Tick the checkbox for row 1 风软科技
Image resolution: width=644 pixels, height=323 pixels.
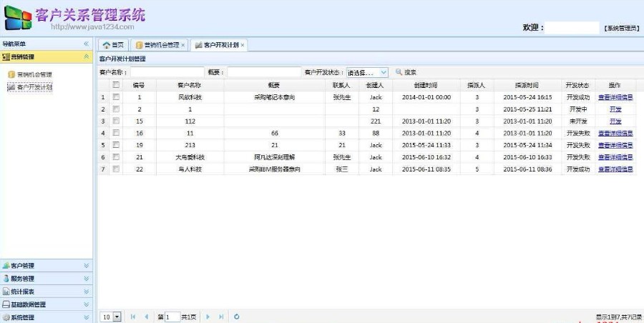[x=116, y=97]
